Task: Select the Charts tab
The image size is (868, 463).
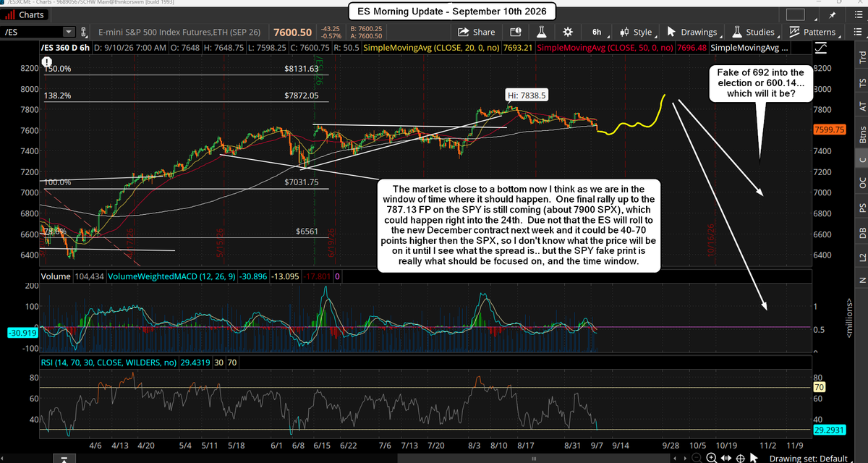Action: [25, 14]
